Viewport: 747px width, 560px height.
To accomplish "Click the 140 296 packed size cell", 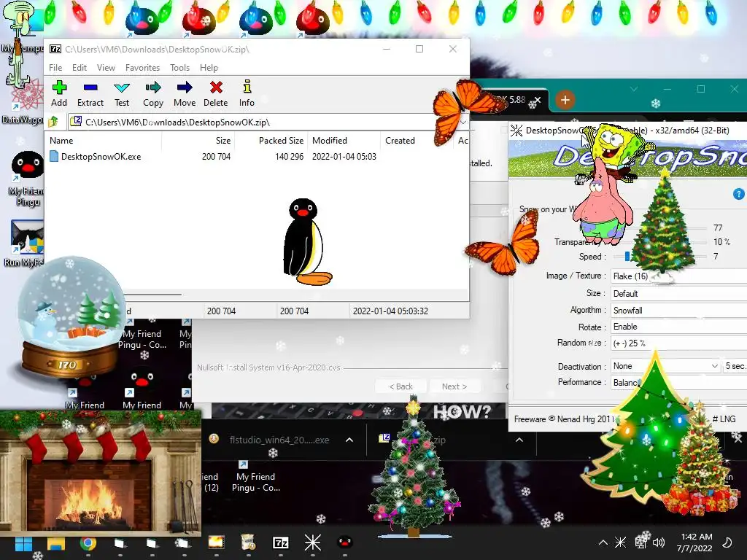I will (289, 157).
